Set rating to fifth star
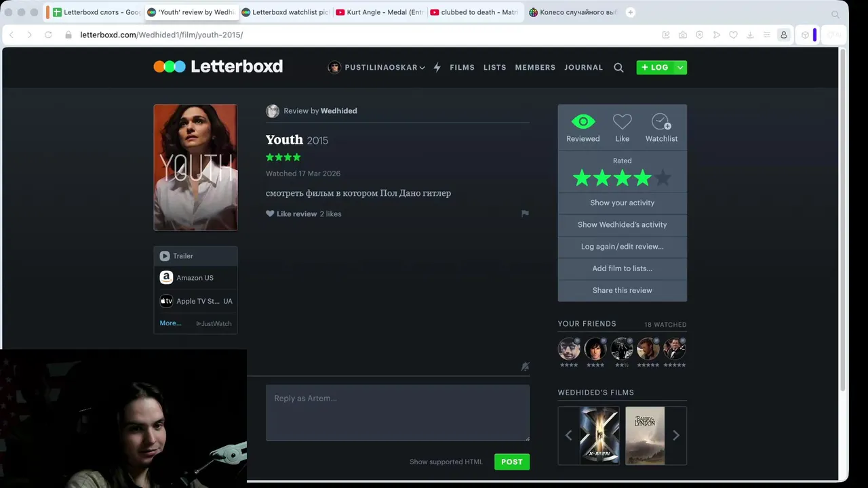Viewport: 868px width, 488px height. (x=663, y=178)
